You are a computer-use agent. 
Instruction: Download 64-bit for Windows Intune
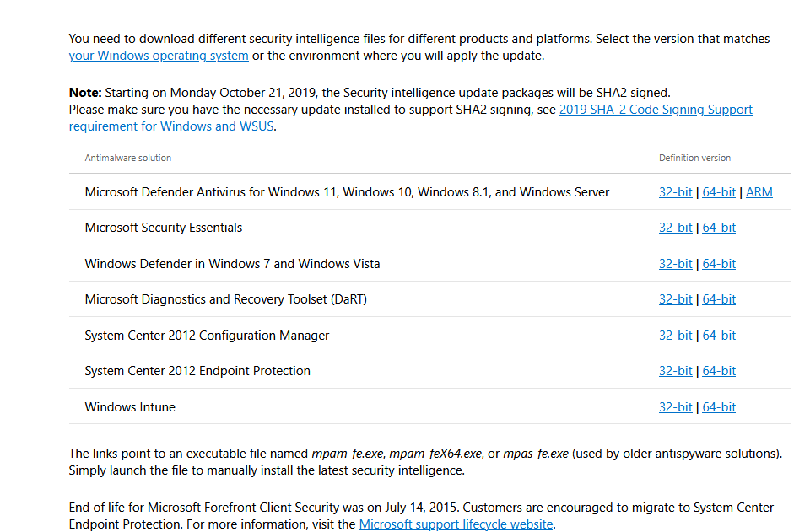tap(719, 407)
